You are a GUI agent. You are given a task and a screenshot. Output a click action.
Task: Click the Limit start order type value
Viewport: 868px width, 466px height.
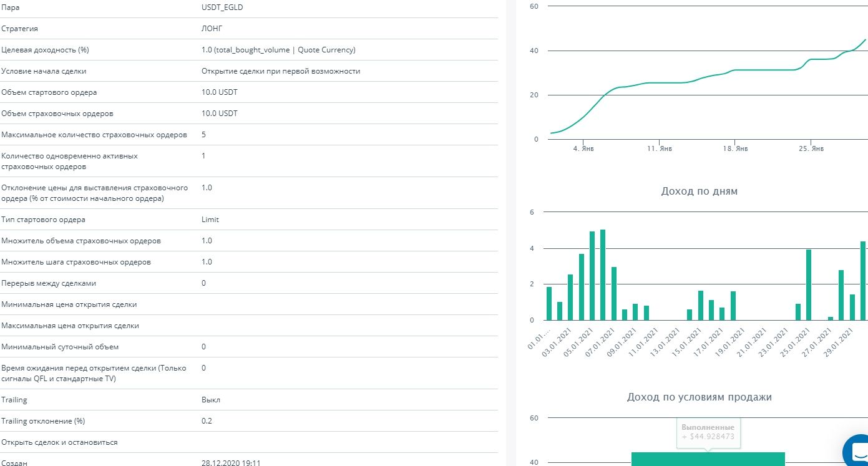210,220
